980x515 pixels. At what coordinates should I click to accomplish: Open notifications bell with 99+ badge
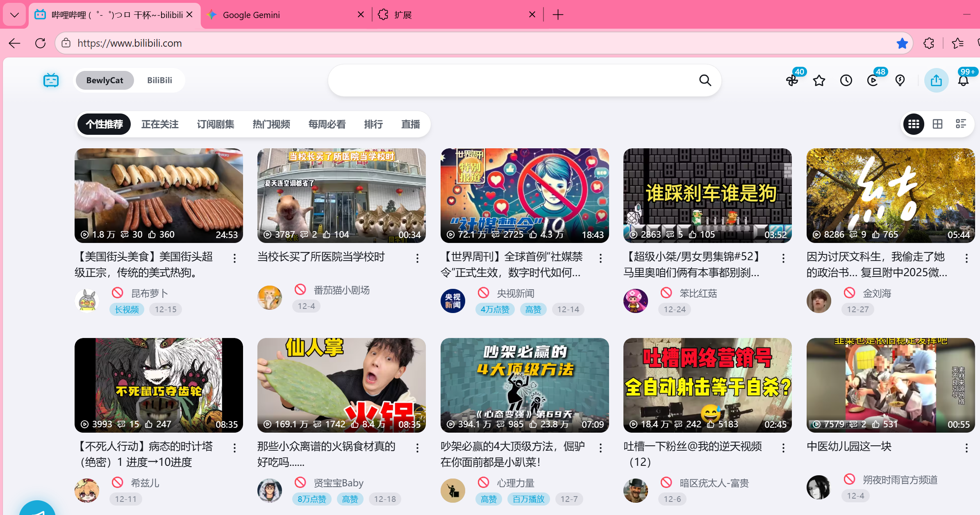(963, 80)
